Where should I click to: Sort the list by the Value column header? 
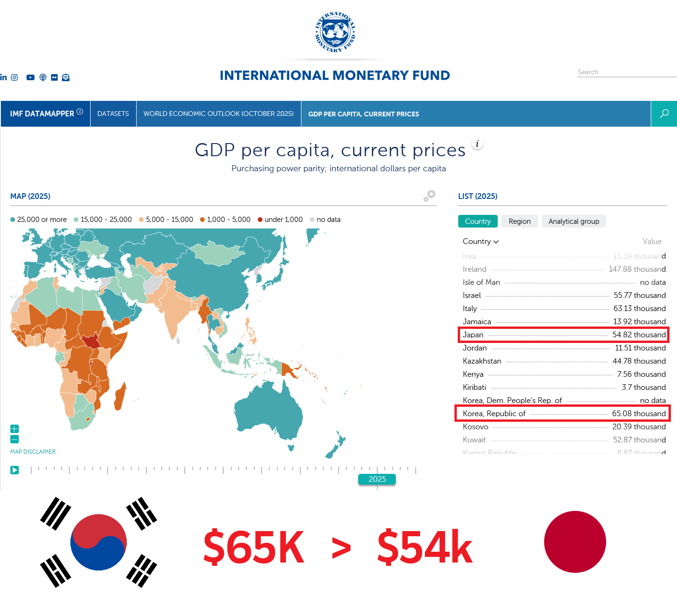pos(652,242)
